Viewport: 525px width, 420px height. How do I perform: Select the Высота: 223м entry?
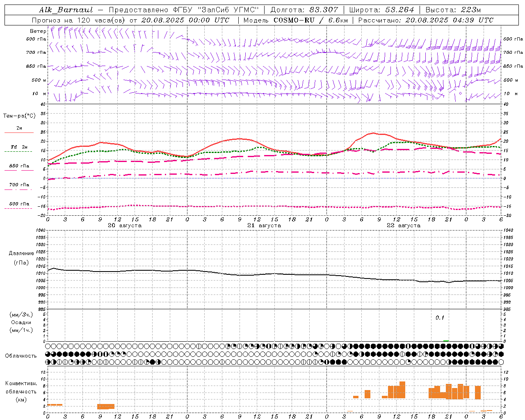point(453,10)
